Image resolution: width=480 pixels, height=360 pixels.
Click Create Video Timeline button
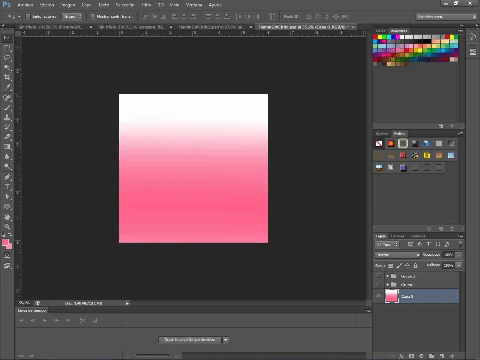tap(189, 340)
